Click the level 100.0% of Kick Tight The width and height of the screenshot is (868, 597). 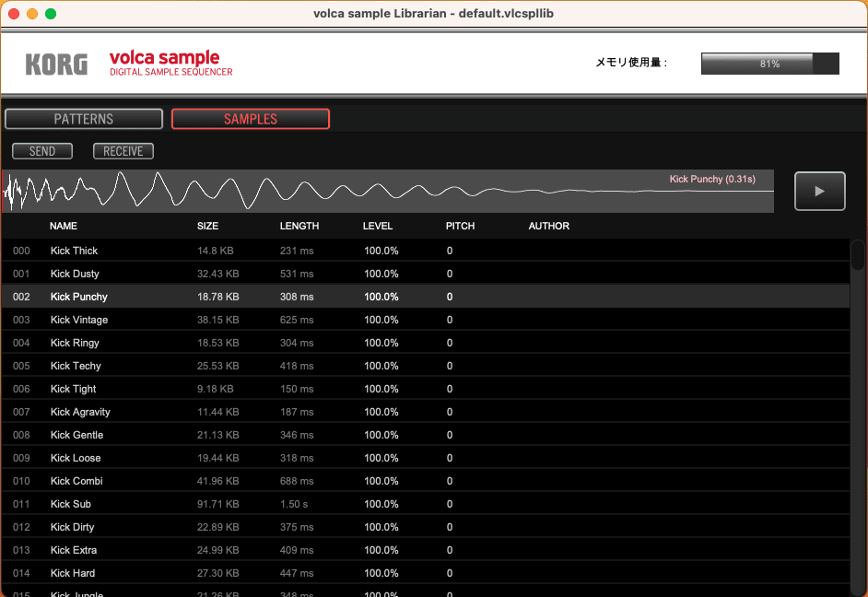(x=381, y=389)
